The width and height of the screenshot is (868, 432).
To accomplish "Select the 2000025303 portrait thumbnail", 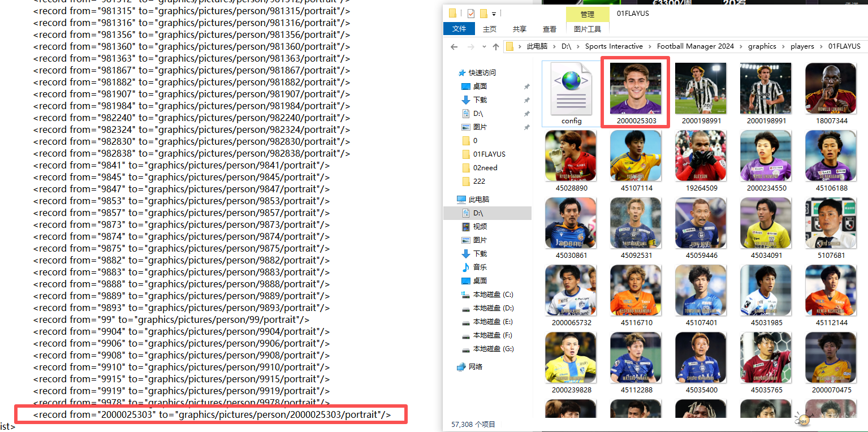I will [x=636, y=90].
